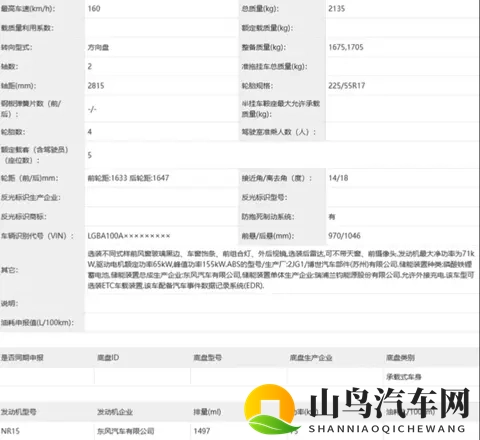This screenshot has height=440, width=480.
Task: Click the 底盘ID column header
Action: pos(108,358)
